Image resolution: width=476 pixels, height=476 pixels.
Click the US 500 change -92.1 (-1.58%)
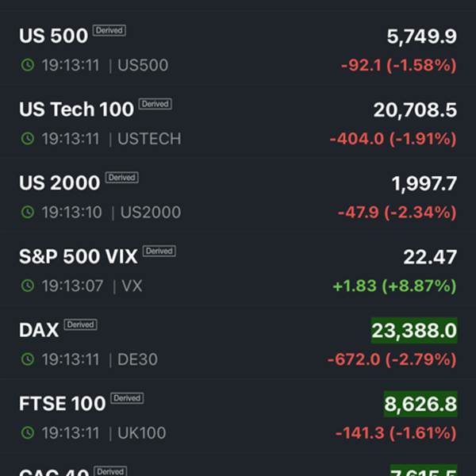point(399,65)
